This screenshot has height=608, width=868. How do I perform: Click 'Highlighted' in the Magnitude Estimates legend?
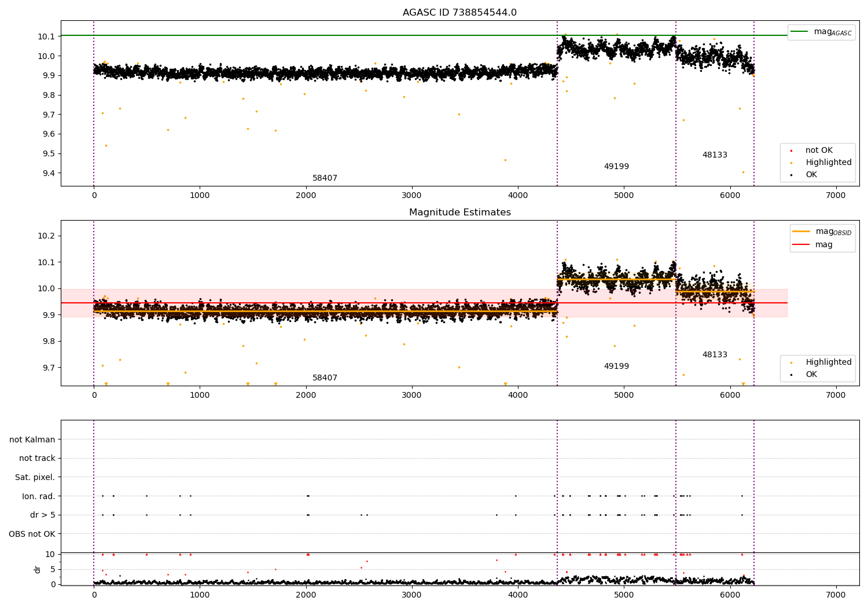click(829, 362)
